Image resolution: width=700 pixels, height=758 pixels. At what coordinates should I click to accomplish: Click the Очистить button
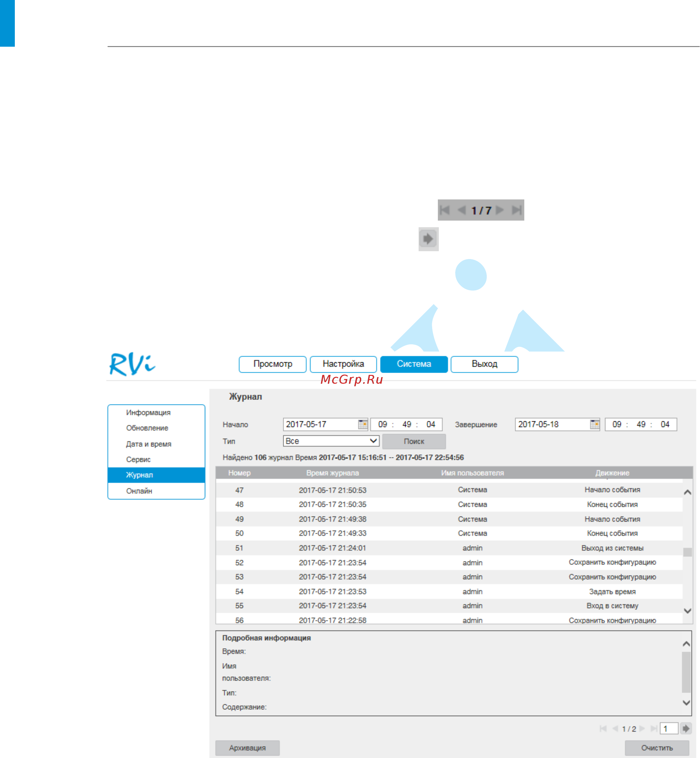(657, 748)
